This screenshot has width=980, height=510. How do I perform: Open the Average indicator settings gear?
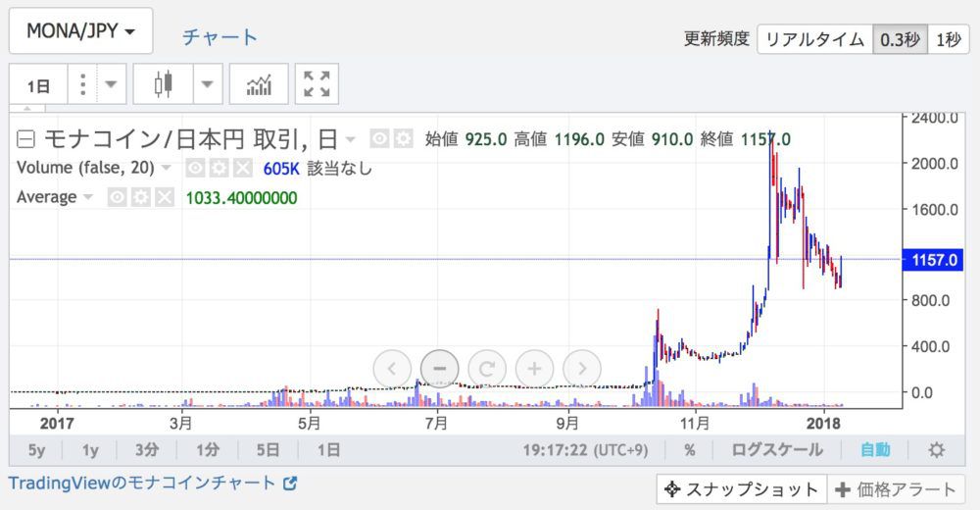(140, 198)
